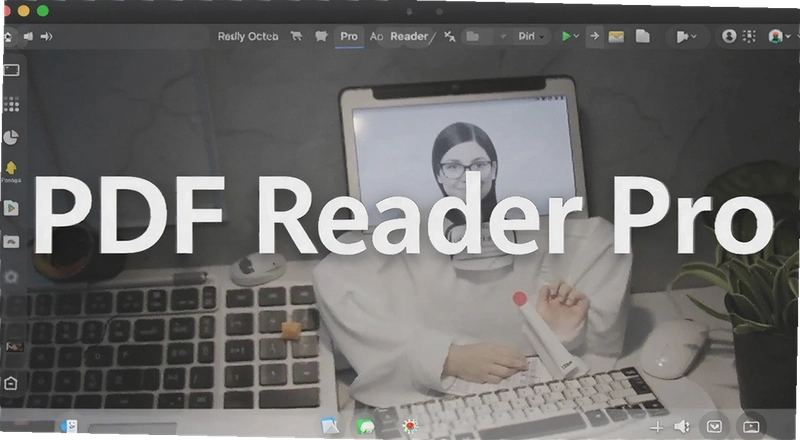800x440 pixels.
Task: Open the pie chart icon in sidebar
Action: [x=11, y=137]
